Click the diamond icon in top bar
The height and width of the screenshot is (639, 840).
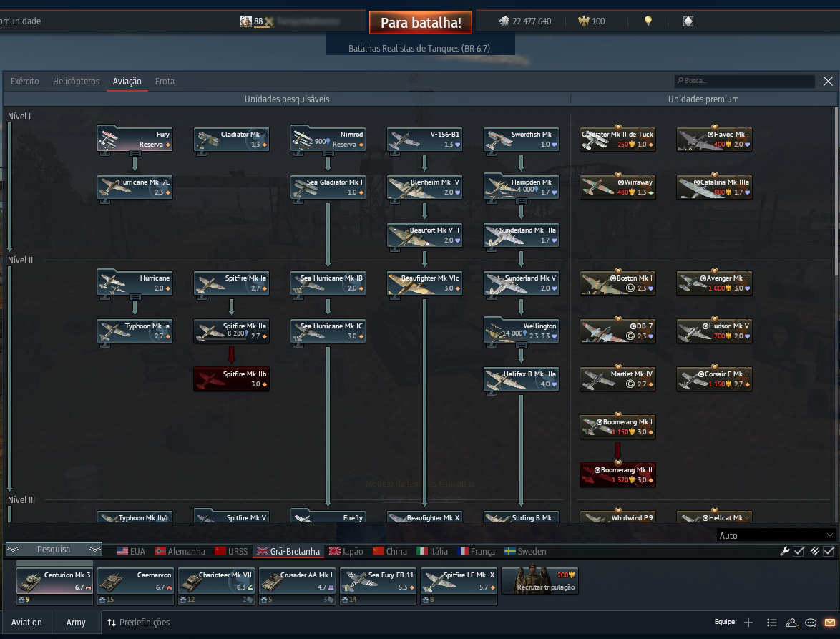coord(688,21)
